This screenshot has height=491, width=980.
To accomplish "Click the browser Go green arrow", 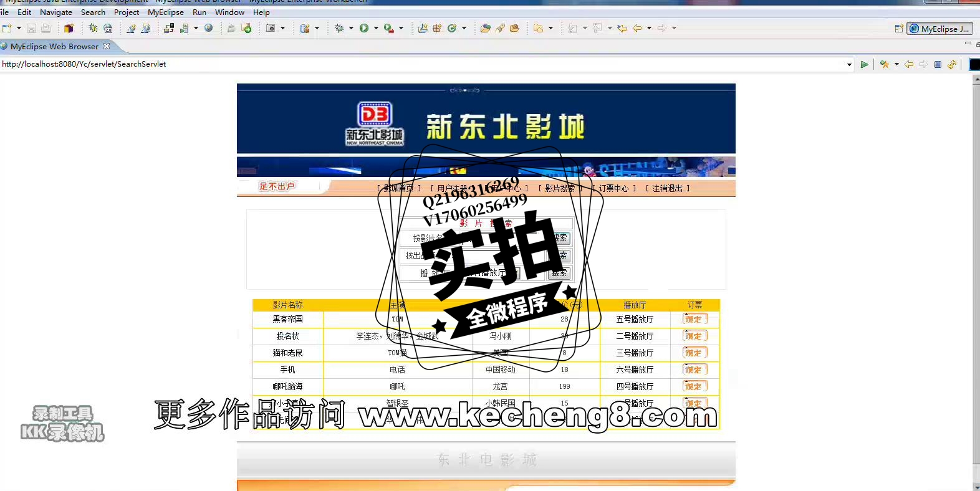I will tap(864, 64).
